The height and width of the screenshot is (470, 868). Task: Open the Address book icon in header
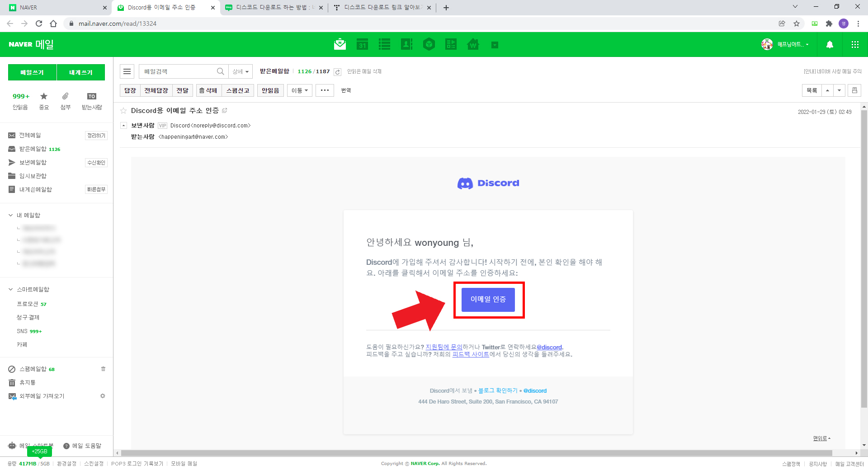tap(406, 44)
